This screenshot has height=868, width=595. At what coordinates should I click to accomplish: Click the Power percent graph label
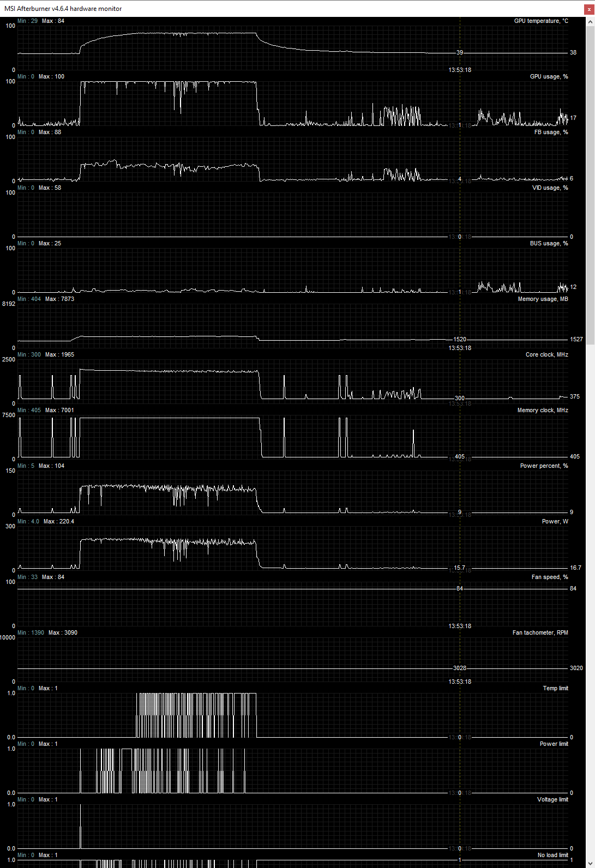[x=544, y=466]
